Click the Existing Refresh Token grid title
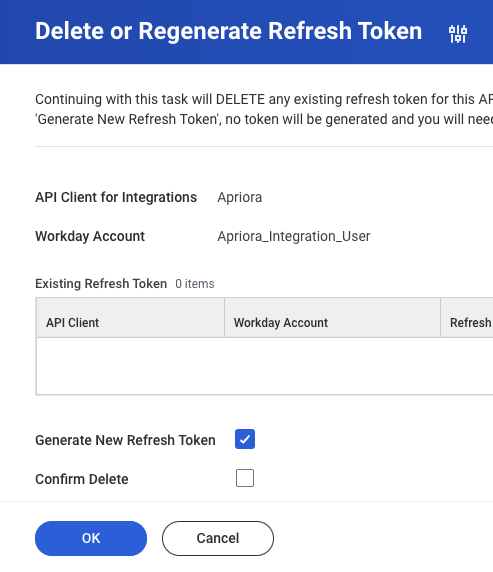493x572 pixels. tap(101, 284)
